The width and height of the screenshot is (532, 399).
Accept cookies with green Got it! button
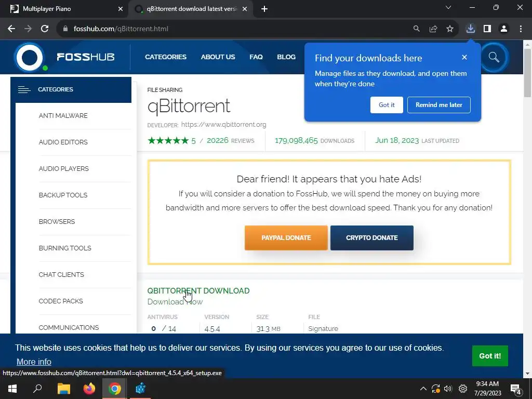(x=490, y=356)
